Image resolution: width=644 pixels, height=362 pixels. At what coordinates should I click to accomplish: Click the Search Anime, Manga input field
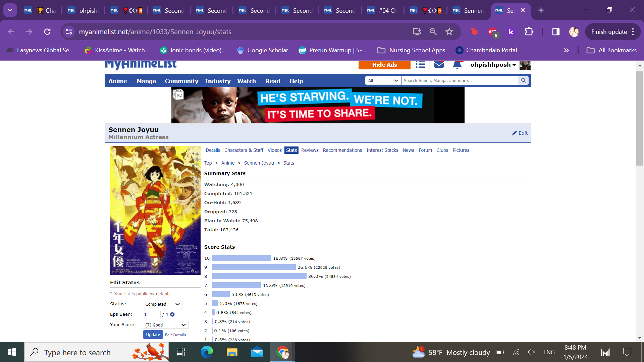[460, 80]
